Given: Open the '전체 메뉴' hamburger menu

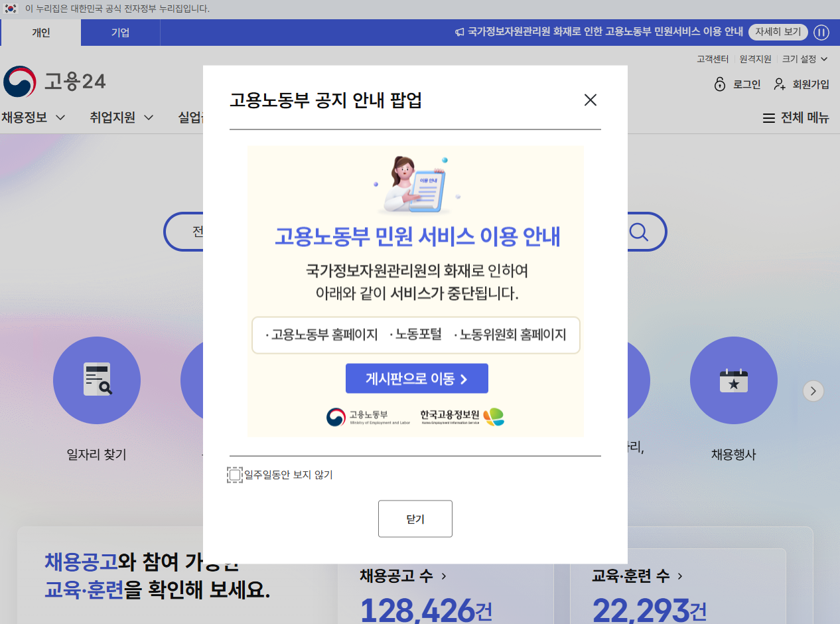Looking at the screenshot, I should click(x=796, y=118).
